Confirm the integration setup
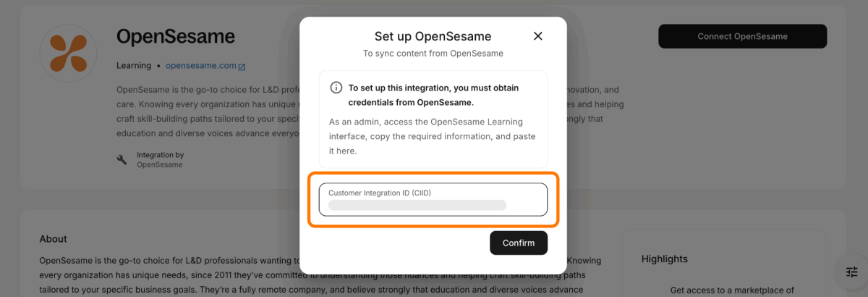 point(518,243)
